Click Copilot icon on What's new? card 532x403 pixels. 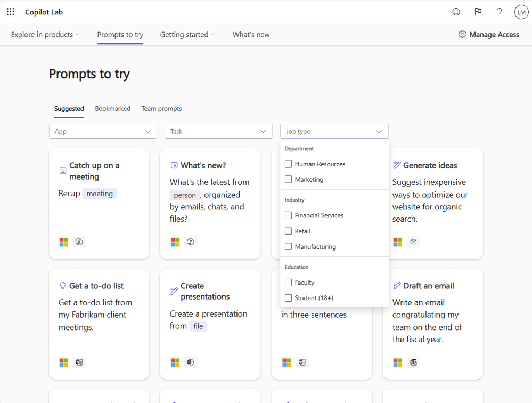pyautogui.click(x=191, y=242)
